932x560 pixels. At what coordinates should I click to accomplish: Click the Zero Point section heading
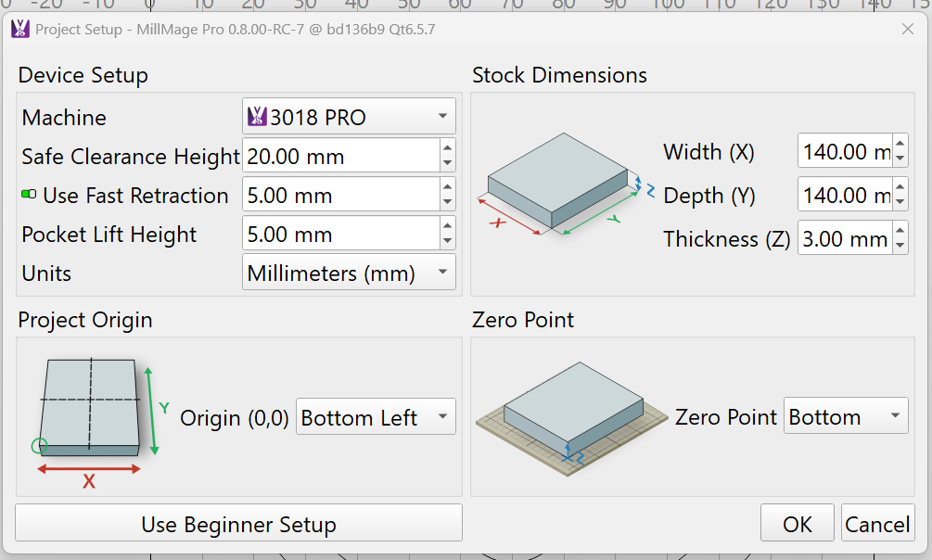click(x=523, y=320)
